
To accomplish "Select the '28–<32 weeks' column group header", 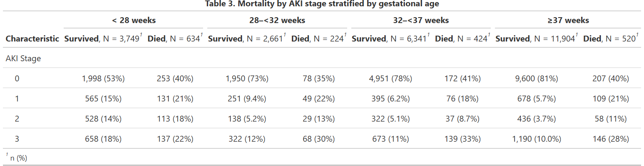I will pyautogui.click(x=277, y=20).
